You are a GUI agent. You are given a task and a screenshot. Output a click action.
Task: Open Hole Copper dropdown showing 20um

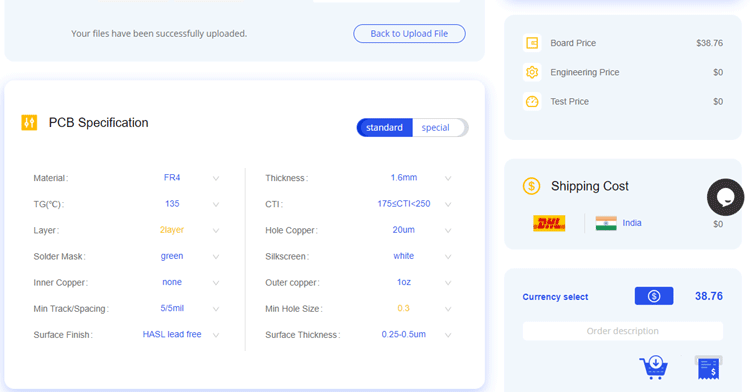tap(414, 230)
